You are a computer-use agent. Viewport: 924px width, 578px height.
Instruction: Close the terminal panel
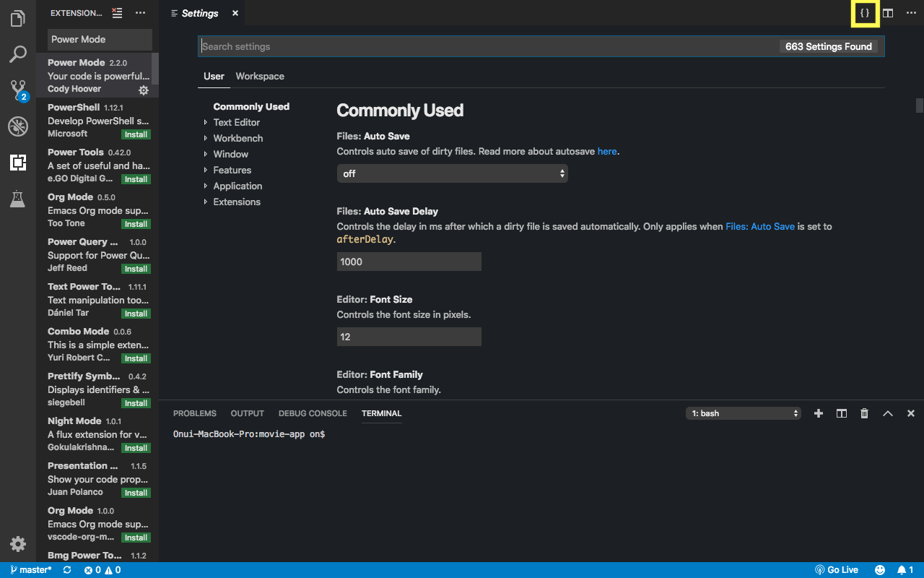coord(911,413)
